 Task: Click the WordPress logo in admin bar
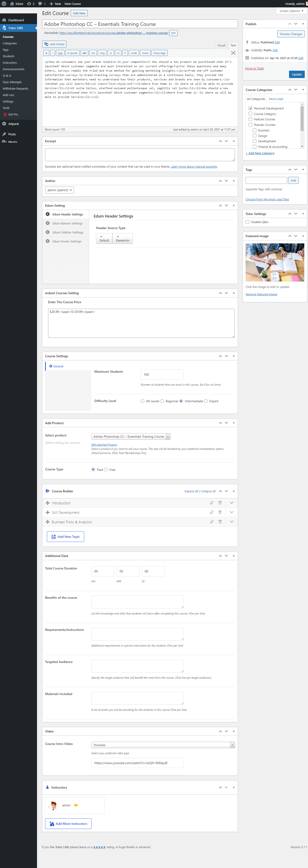[x=4, y=4]
